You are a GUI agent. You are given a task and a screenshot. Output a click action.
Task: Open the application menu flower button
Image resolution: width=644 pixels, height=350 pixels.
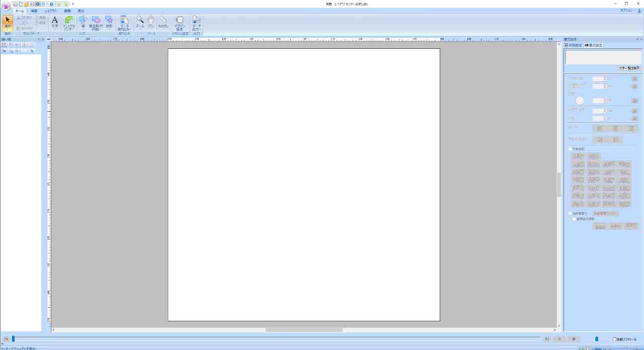[6, 6]
